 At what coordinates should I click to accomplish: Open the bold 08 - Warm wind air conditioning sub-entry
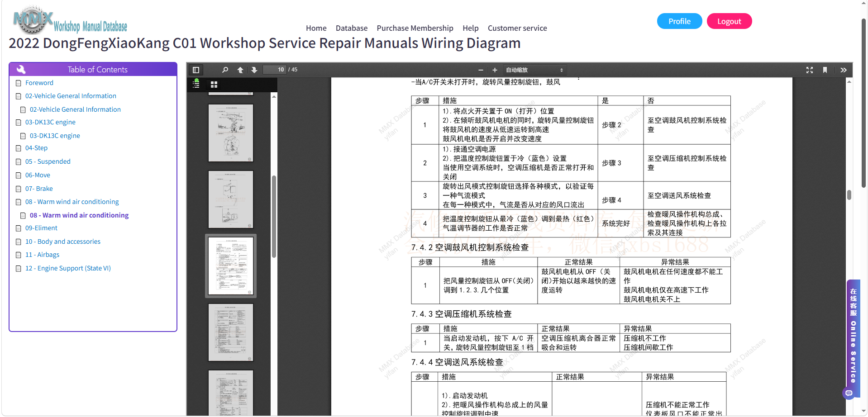[79, 215]
